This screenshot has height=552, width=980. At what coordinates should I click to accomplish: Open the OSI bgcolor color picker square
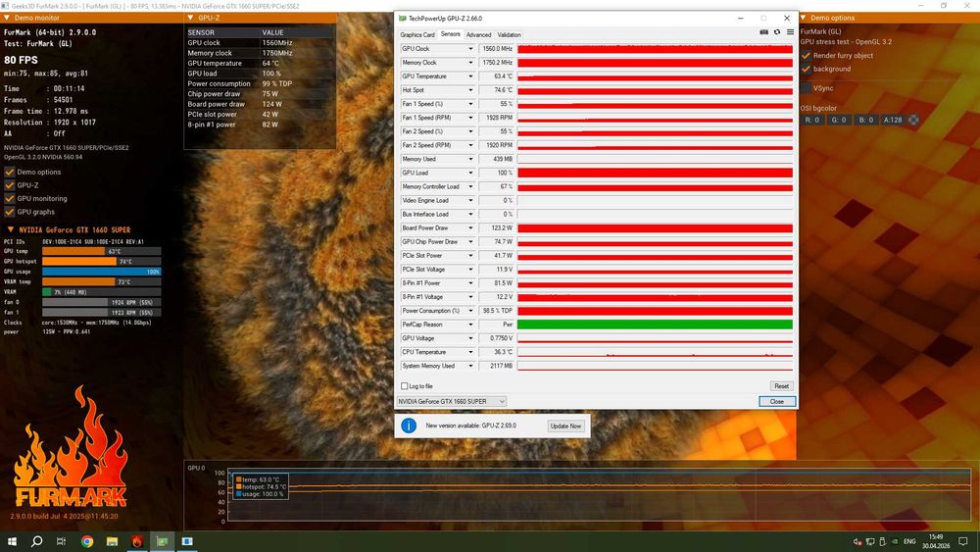913,120
